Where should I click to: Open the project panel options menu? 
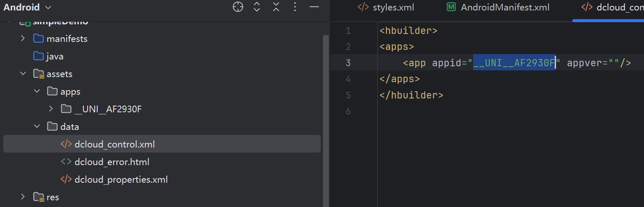pos(295,7)
